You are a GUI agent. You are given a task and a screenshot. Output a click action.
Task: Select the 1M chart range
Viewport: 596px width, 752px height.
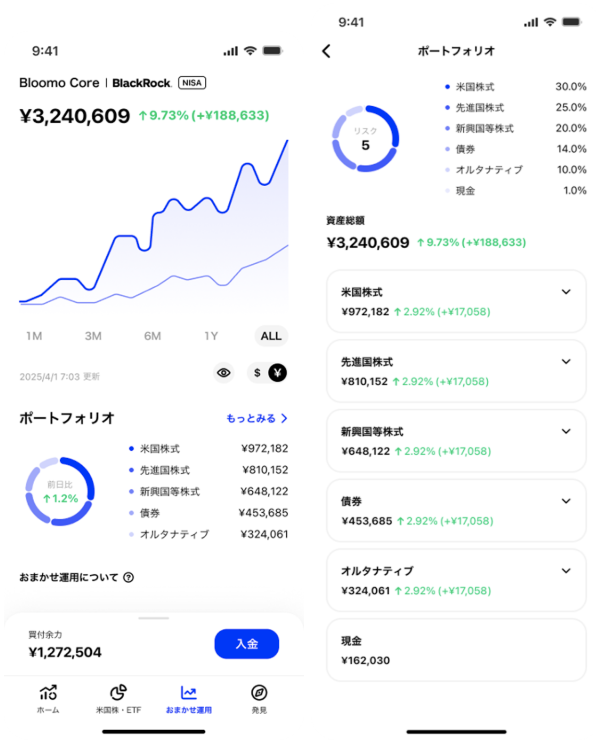[35, 336]
